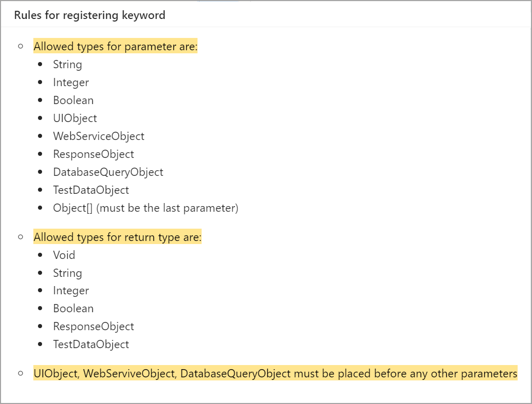The image size is (532, 404).
Task: Click 'Integer' in parameter types list
Action: tap(71, 83)
